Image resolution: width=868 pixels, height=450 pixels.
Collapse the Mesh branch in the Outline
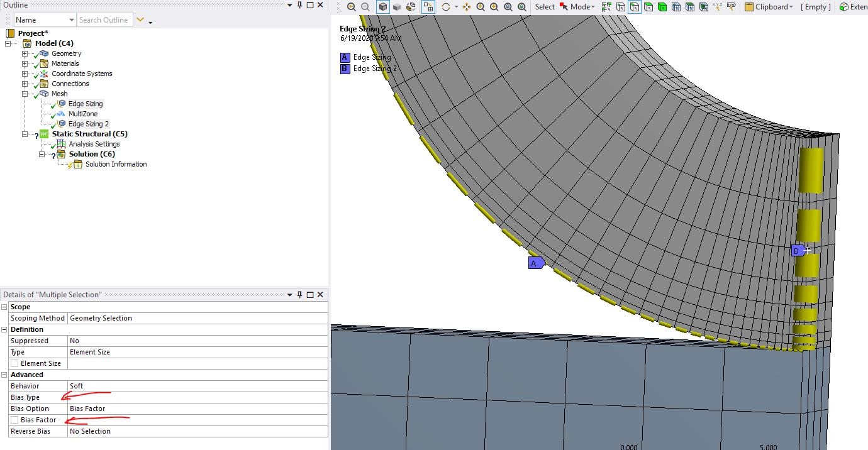pos(25,94)
